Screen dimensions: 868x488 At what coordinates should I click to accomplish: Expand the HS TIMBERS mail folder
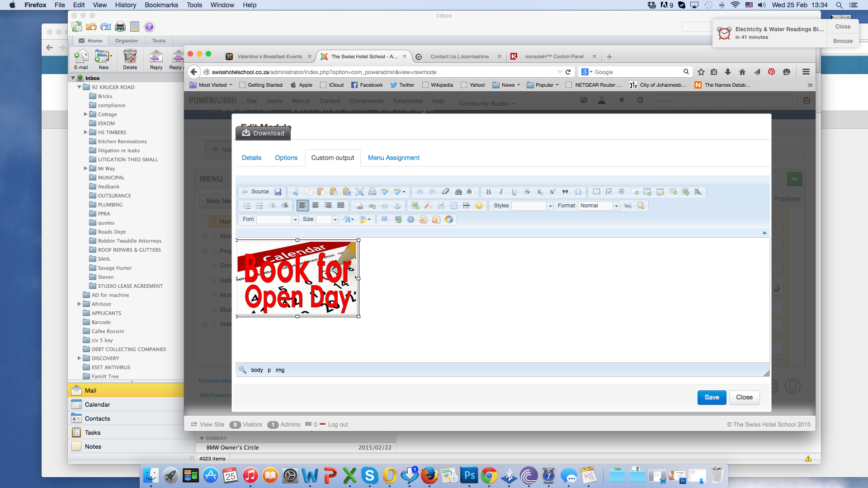[x=85, y=132]
